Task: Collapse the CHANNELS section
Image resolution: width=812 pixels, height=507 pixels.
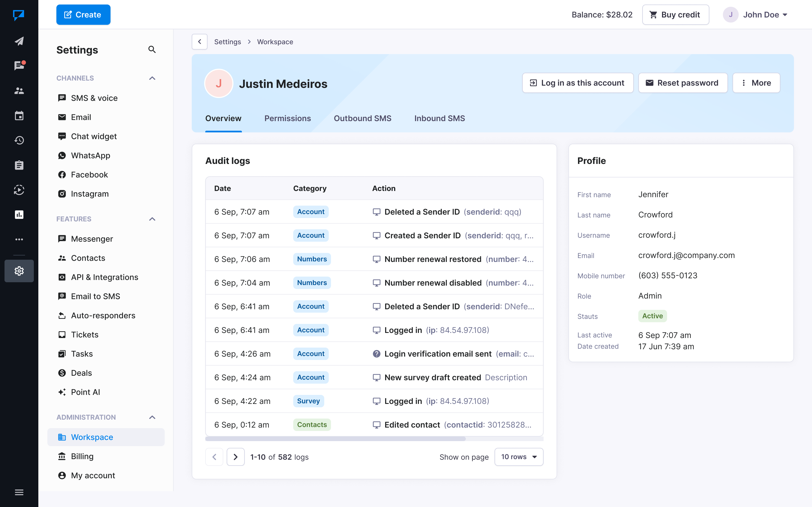Action: (x=152, y=78)
